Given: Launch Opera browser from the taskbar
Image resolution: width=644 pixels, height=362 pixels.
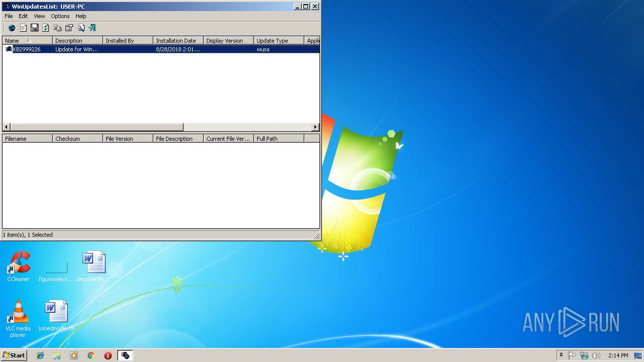Looking at the screenshot, I should [108, 355].
